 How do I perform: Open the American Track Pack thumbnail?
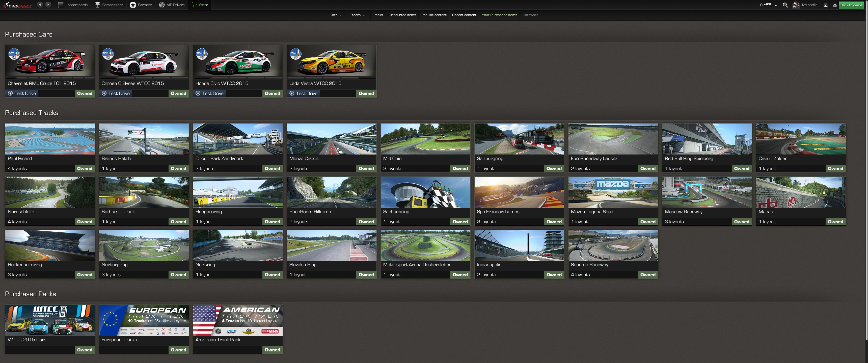(x=237, y=320)
